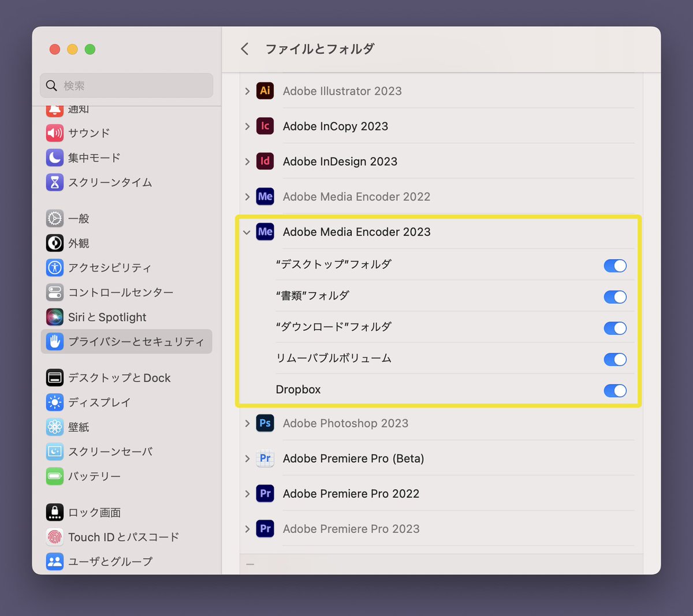Click the Adobe Premiere Pro 2023 icon

(x=265, y=529)
